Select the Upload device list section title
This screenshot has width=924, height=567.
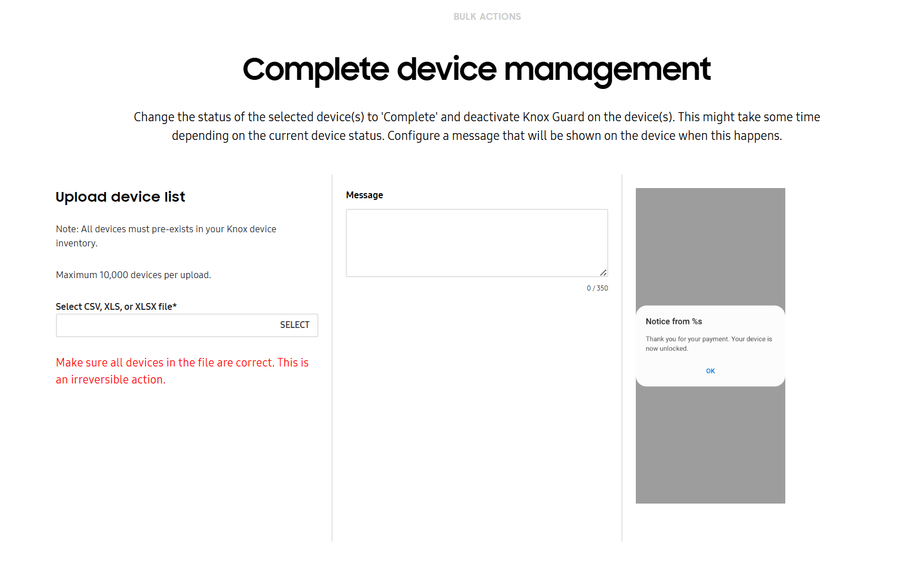click(x=120, y=197)
